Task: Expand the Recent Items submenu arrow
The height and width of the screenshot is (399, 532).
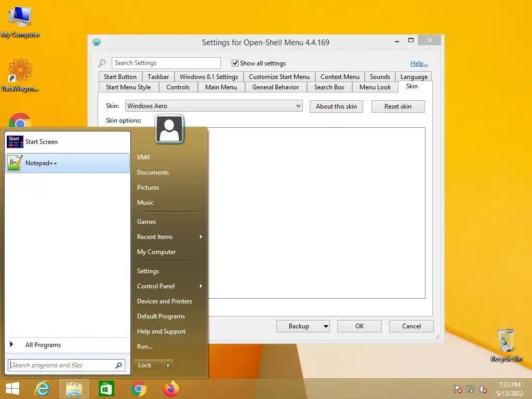Action: [x=201, y=237]
